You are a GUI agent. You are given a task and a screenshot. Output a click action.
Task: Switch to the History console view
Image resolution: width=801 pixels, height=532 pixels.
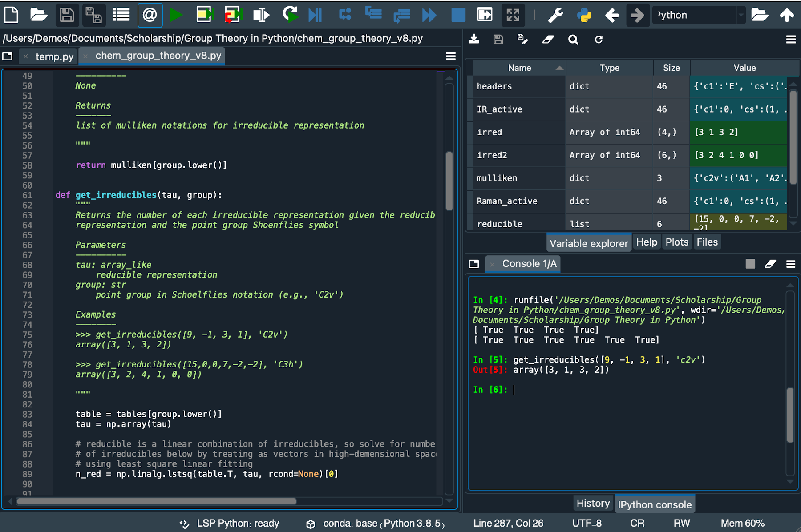click(592, 503)
